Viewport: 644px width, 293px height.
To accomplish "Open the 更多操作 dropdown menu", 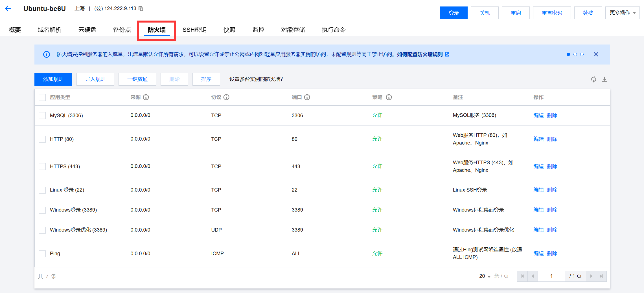I will point(622,13).
